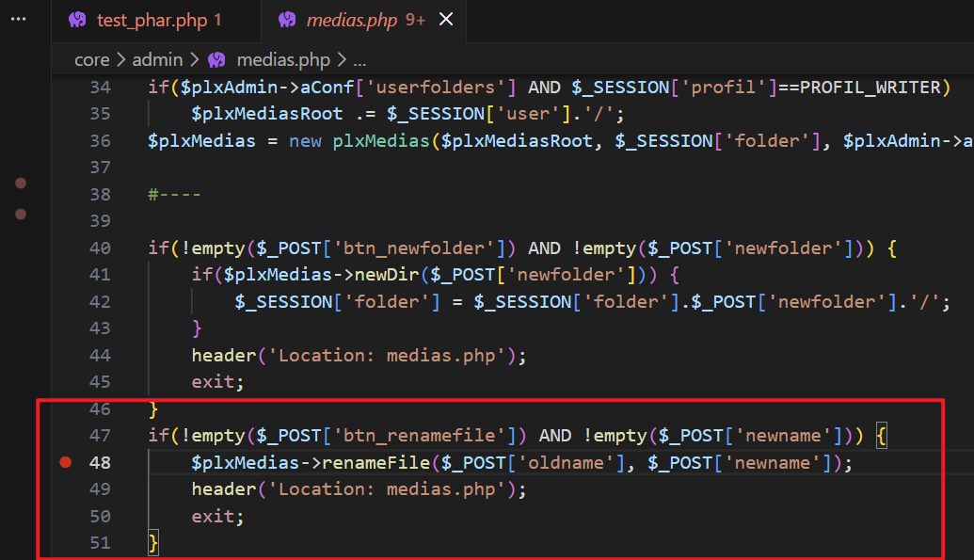
Task: Click PHP elephant icon on test_phar.php tab
Action: pyautogui.click(x=78, y=19)
